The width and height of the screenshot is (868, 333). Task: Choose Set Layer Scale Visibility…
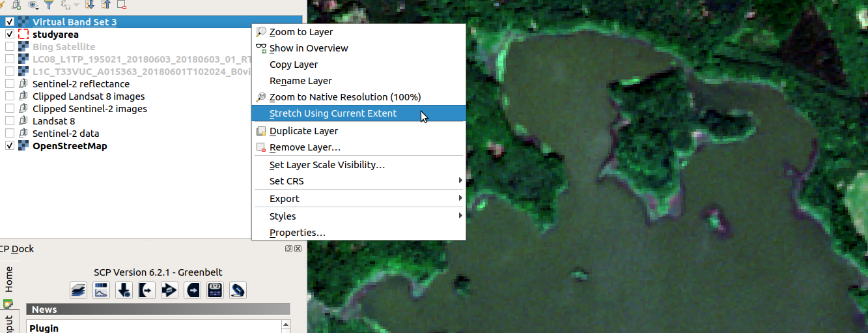click(x=359, y=165)
